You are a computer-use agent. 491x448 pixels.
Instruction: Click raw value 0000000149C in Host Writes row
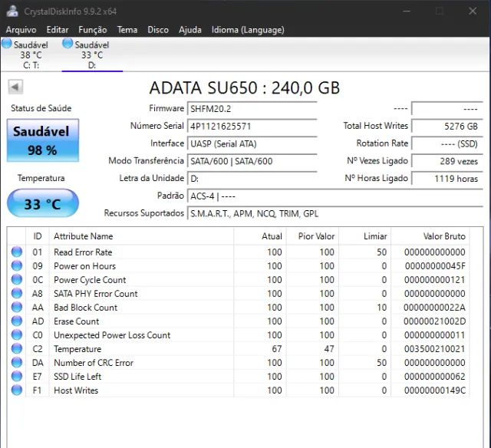pos(435,390)
